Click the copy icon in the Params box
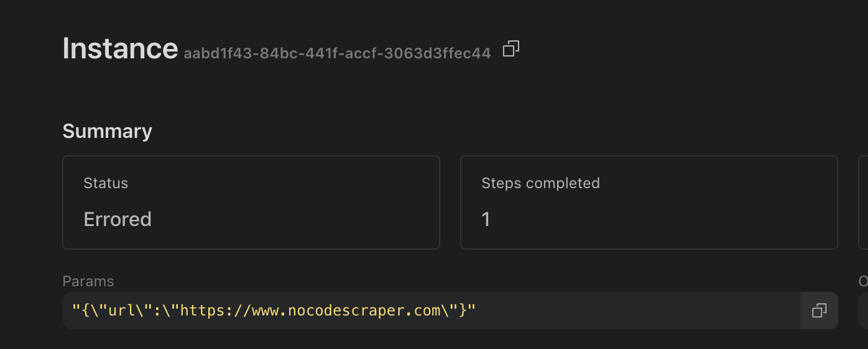The image size is (868, 349). tap(819, 310)
